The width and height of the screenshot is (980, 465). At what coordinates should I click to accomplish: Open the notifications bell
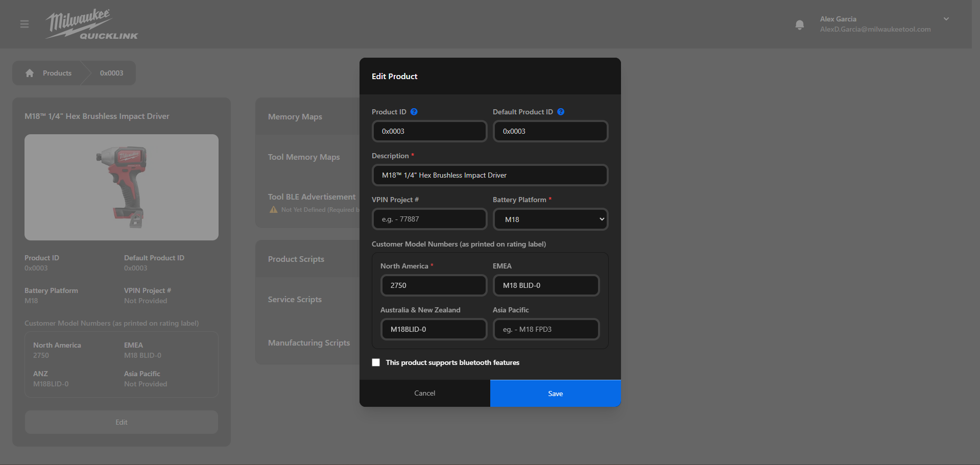[x=800, y=25]
